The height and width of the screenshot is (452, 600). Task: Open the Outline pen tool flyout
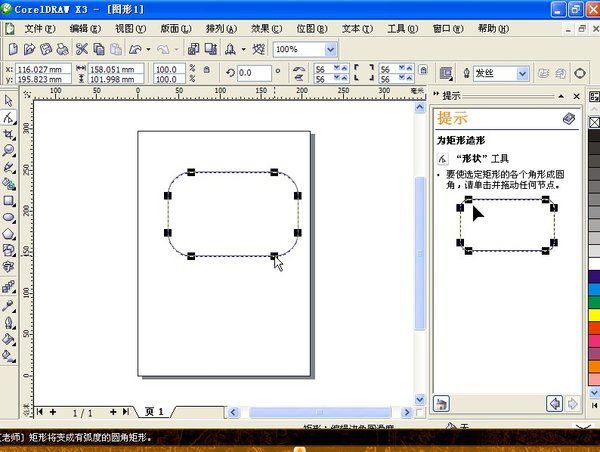click(8, 323)
